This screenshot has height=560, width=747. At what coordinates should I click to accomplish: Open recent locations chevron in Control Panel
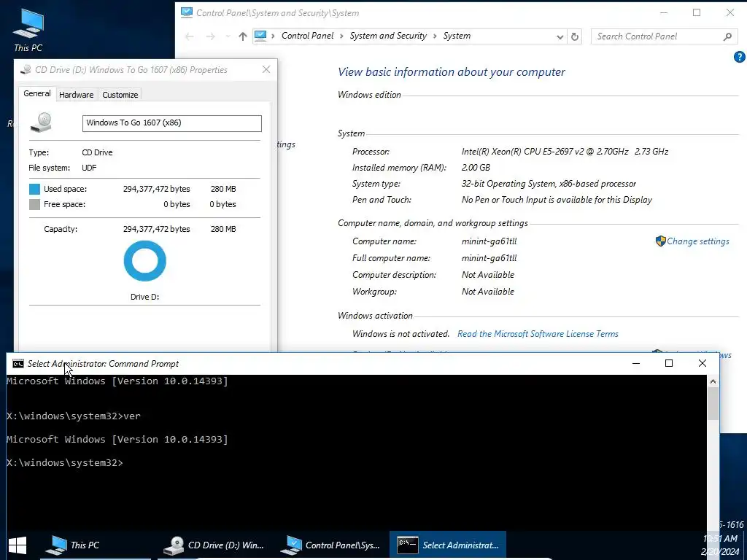pos(228,36)
